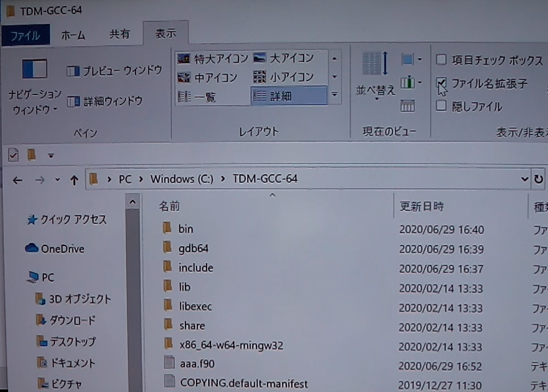Click Windows (C:) in the address breadcrumb
The width and height of the screenshot is (548, 392).
click(182, 179)
